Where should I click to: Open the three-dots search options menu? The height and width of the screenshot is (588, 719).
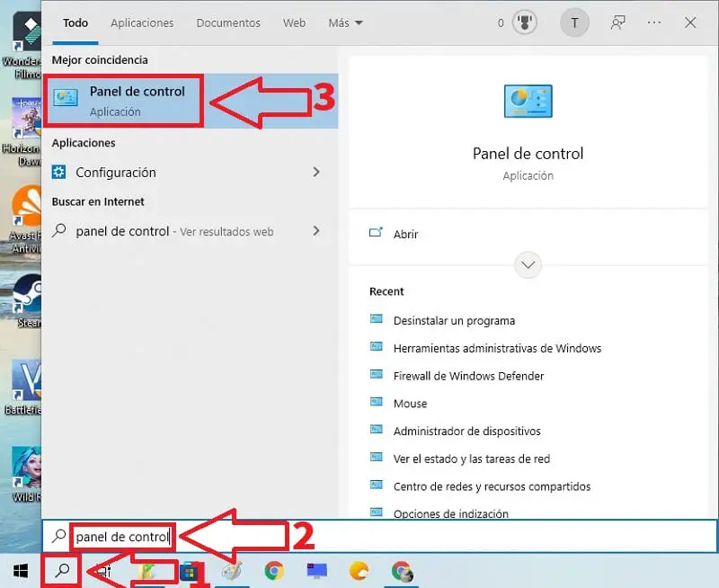654,22
